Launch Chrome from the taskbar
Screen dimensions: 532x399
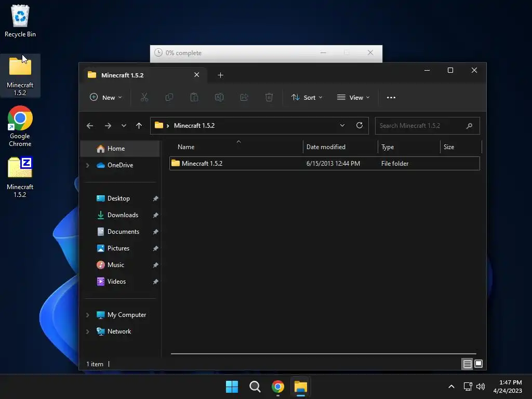point(278,387)
